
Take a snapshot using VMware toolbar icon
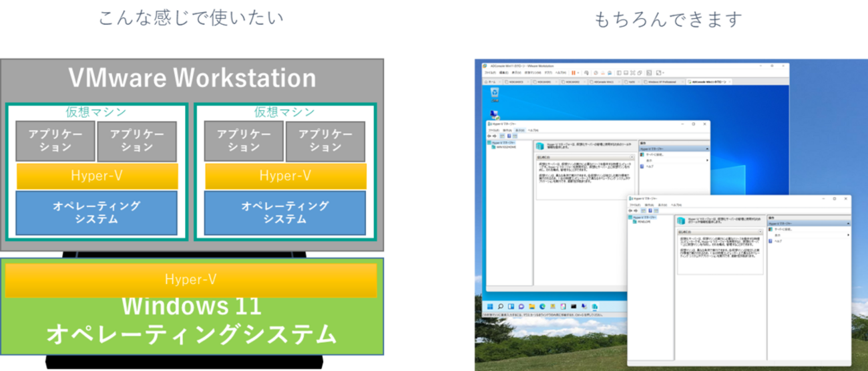click(x=596, y=73)
